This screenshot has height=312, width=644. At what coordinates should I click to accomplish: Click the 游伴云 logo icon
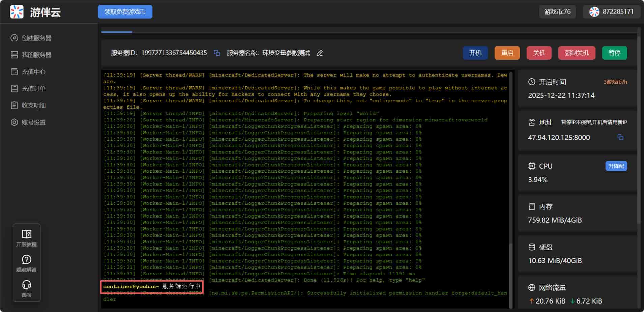click(17, 12)
